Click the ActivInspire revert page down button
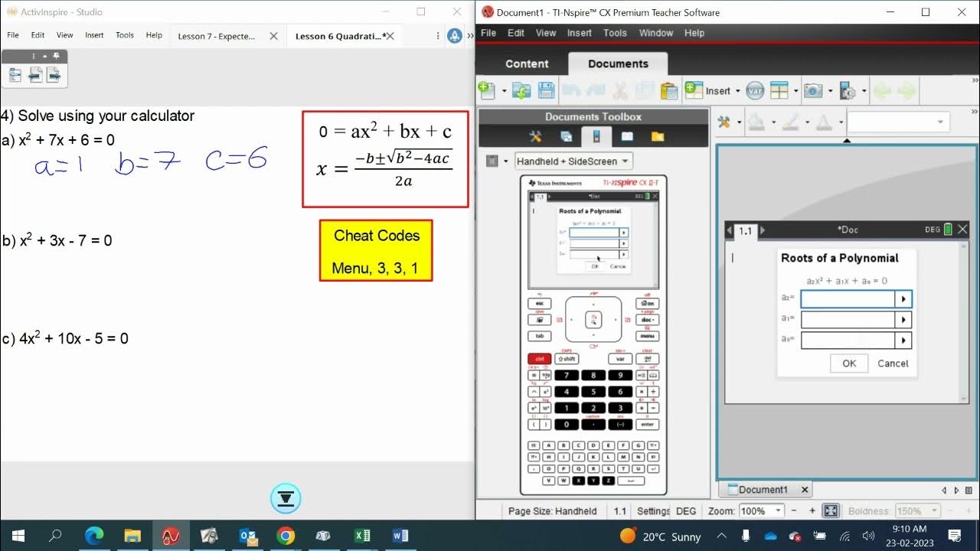Viewport: 980px width, 551px height. (286, 499)
